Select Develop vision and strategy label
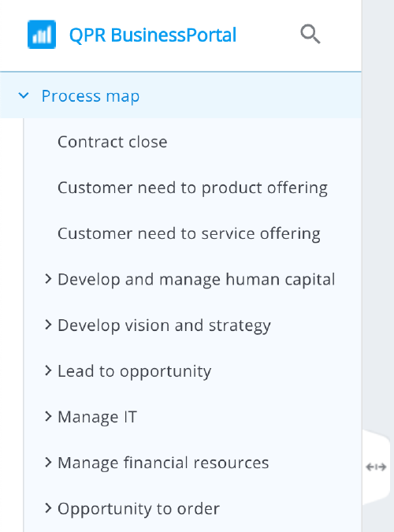This screenshot has width=394, height=532. click(x=164, y=326)
